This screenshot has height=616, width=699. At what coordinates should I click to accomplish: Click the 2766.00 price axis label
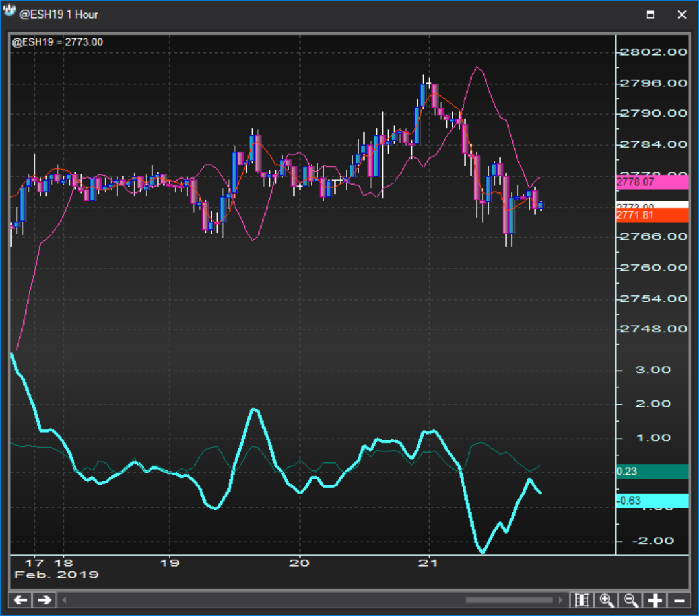pos(654,236)
